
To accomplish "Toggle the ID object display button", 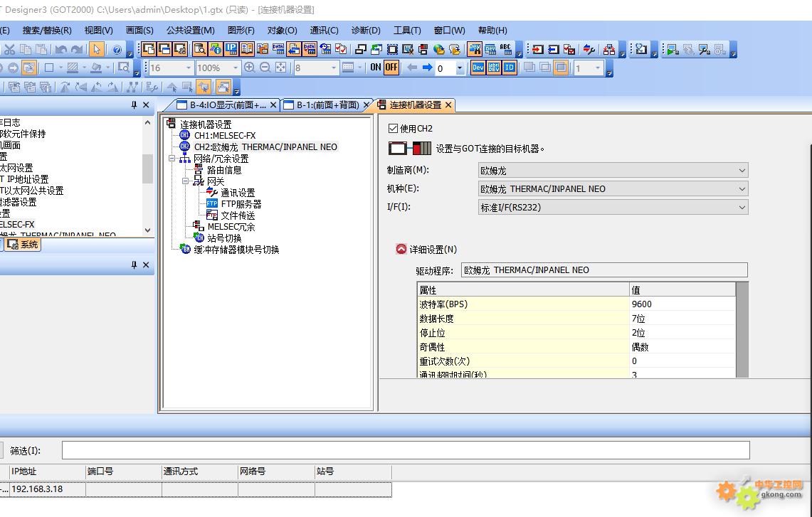I will (510, 68).
